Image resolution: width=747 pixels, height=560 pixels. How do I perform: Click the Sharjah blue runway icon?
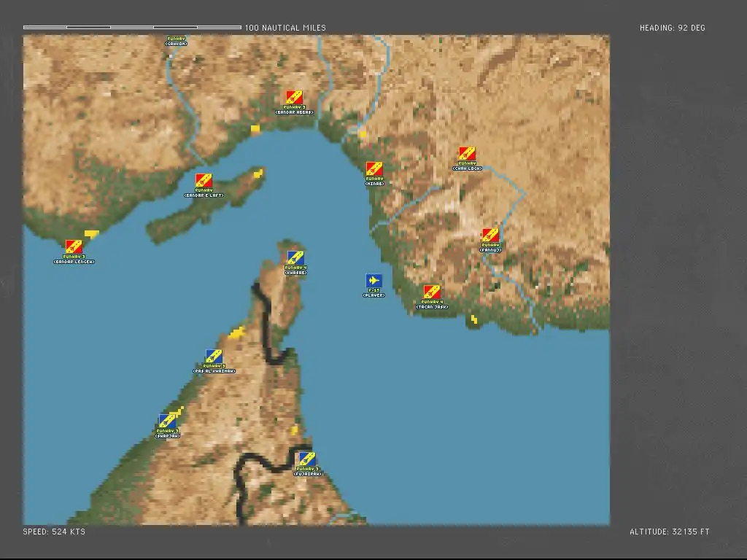(167, 421)
